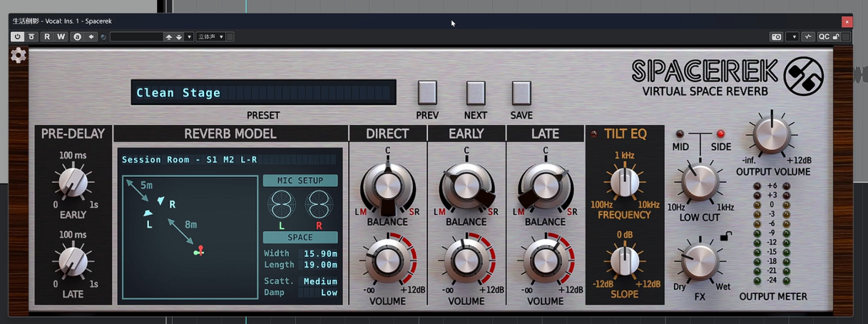This screenshot has height=324, width=868.
Task: Open the preset browser dropdown arrow
Action: pos(189,36)
